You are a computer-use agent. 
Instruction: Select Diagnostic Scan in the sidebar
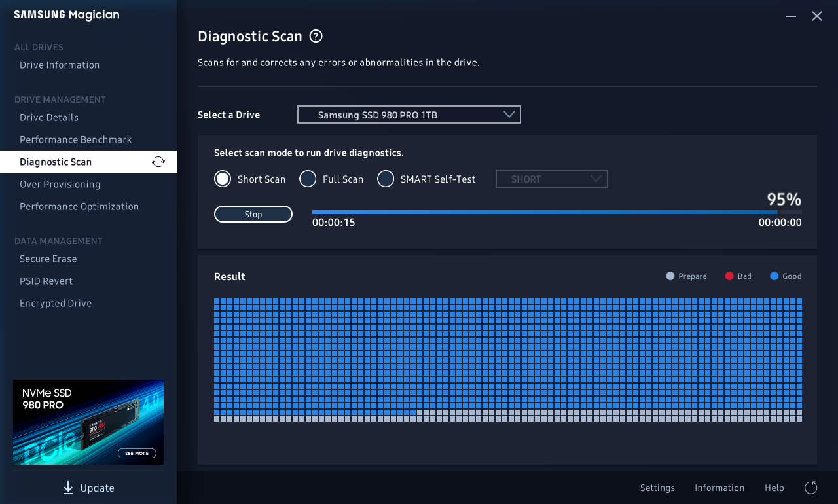(x=88, y=162)
